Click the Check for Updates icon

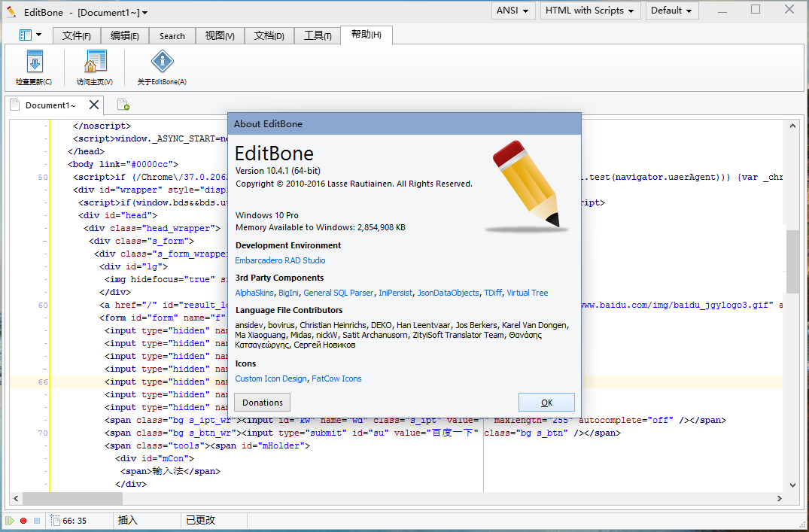(x=34, y=62)
